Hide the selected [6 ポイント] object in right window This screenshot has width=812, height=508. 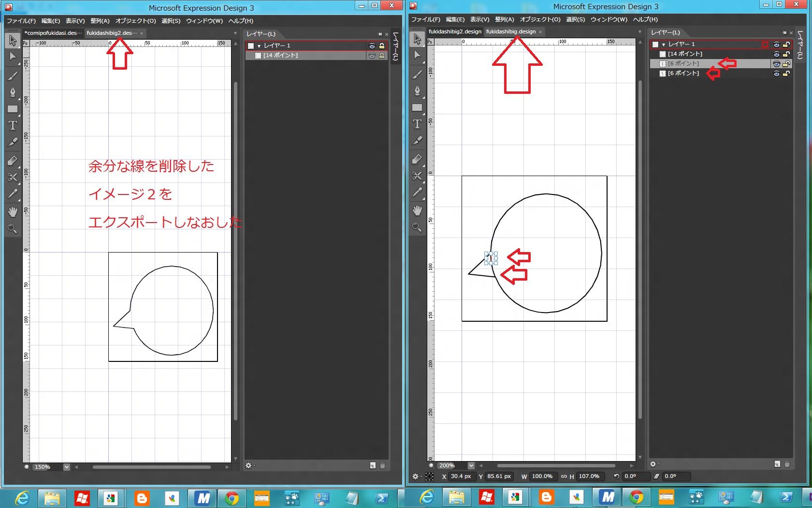[777, 64]
